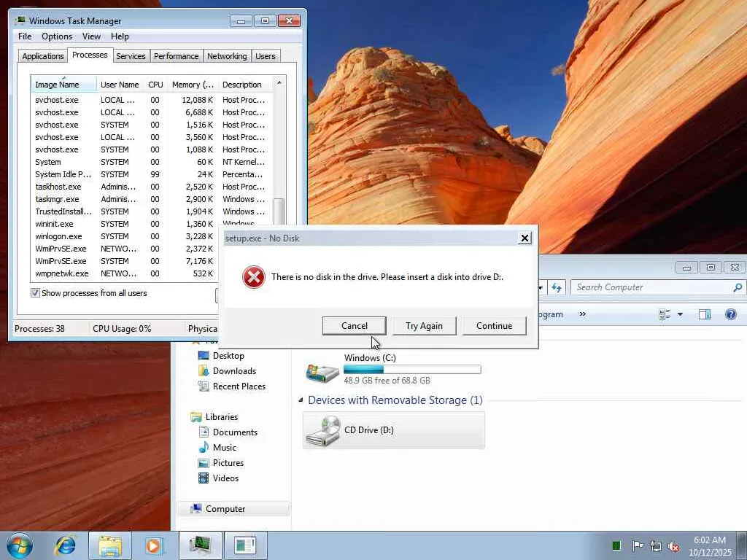The image size is (747, 560).
Task: Click the Explorer refresh button
Action: click(x=556, y=287)
